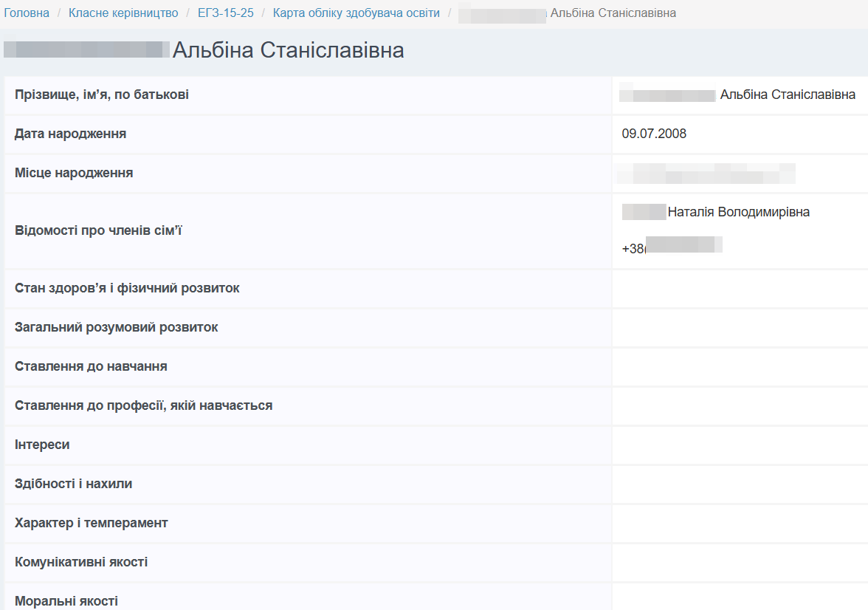Select the Стан здоров'я і фізичний розвиток row
Viewport: 868px width, 610px height.
tap(127, 288)
